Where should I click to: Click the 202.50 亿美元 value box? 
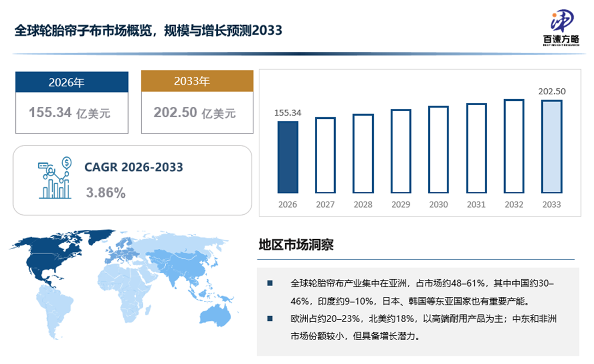197,113
